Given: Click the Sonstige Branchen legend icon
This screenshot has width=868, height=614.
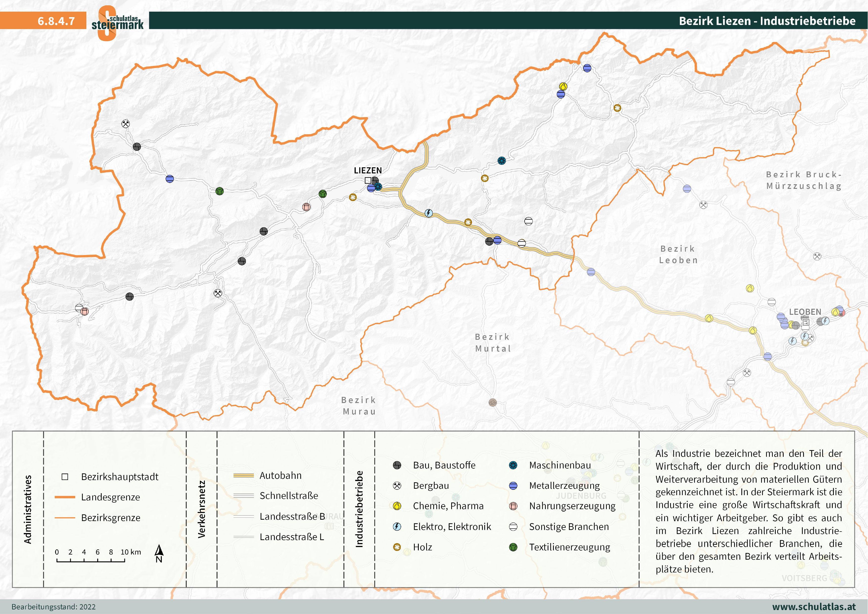Looking at the screenshot, I should click(513, 527).
